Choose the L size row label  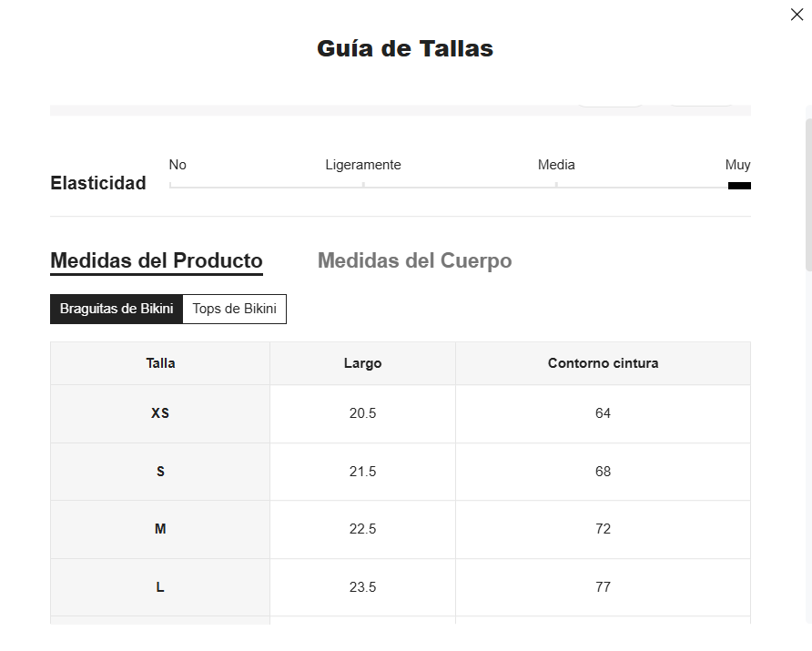tap(160, 587)
